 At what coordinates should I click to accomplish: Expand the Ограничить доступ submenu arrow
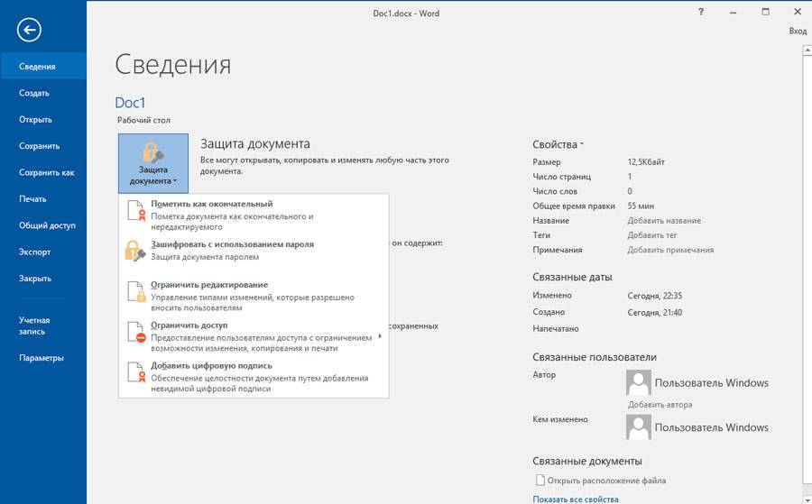(380, 336)
